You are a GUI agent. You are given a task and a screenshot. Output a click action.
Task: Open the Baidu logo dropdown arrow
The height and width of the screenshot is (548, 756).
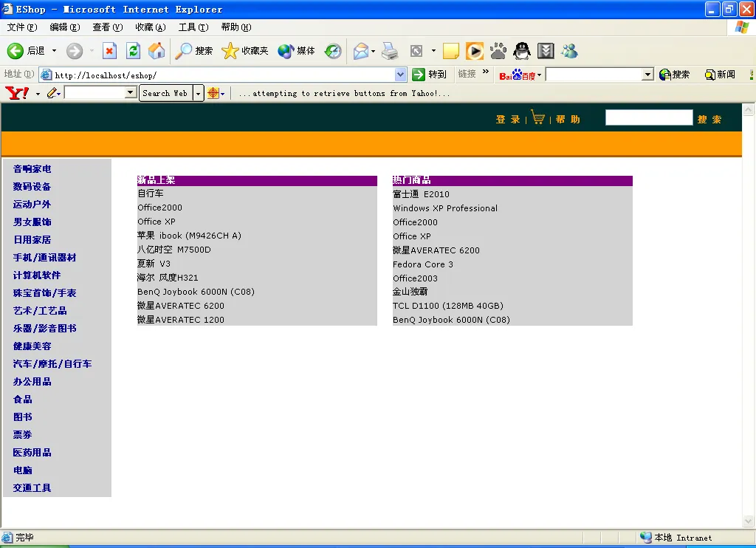(539, 75)
